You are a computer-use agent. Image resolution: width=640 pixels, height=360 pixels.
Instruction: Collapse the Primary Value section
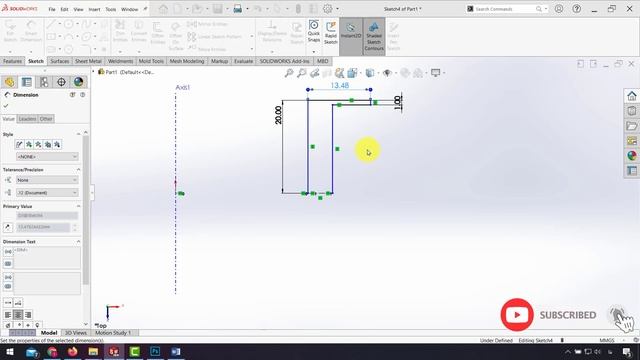[x=78, y=207]
